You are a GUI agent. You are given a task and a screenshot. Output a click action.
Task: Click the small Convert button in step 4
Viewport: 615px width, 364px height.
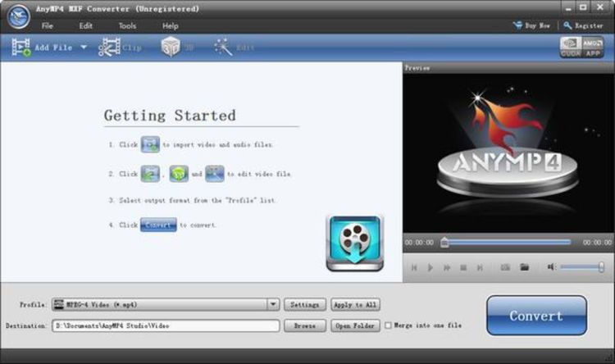click(158, 225)
